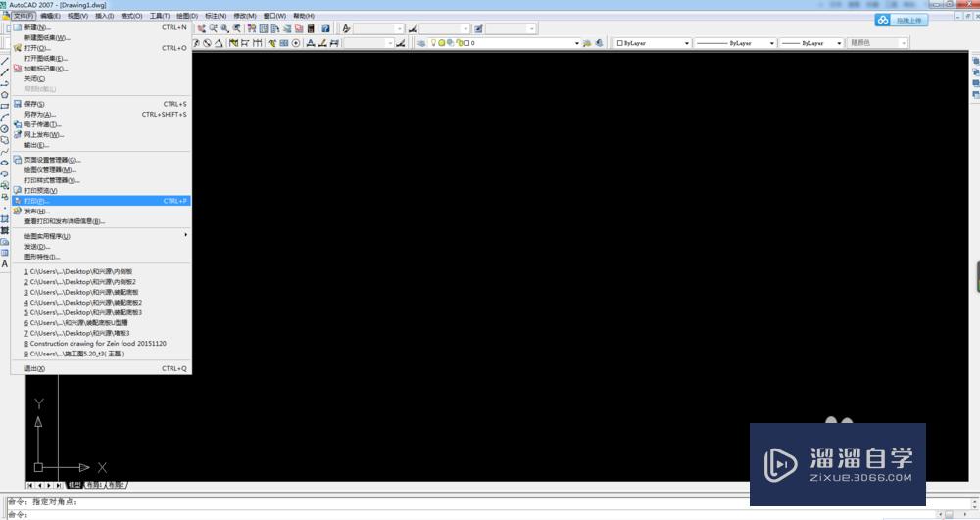980x520 pixels.
Task: Click the toolbar Help question-mark icon
Action: pos(325,28)
